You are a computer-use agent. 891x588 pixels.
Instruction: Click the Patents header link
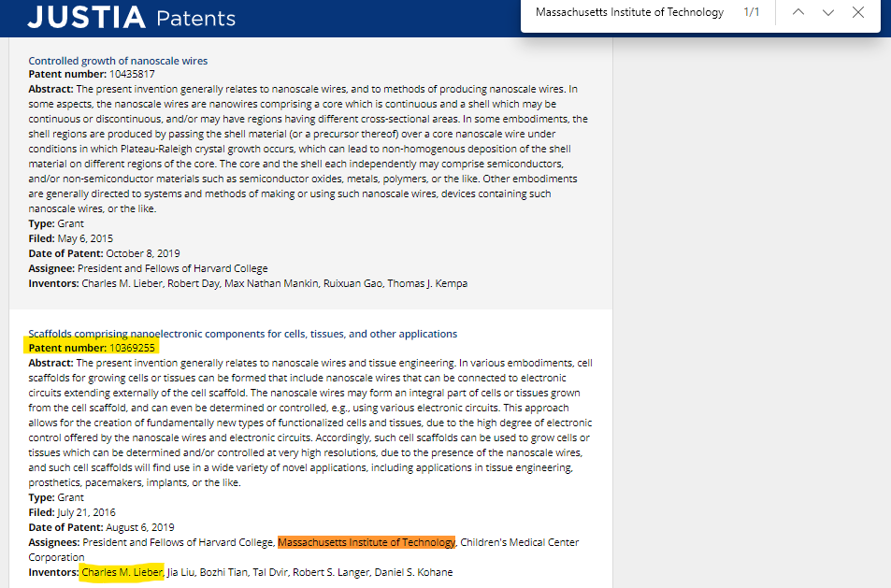pyautogui.click(x=195, y=19)
